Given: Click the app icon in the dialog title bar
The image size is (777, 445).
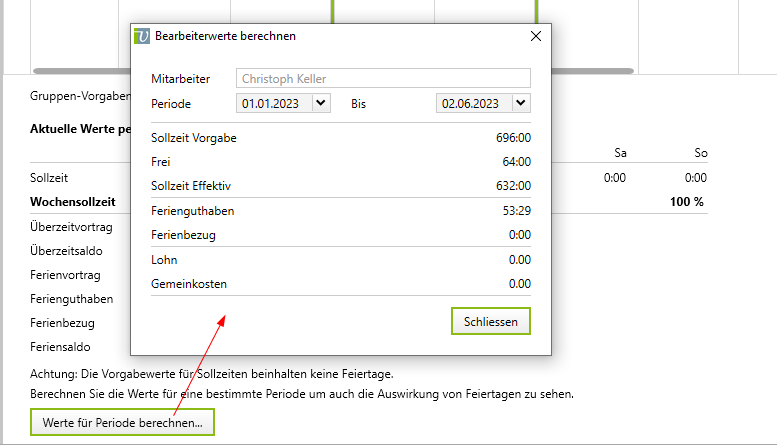Looking at the screenshot, I should (143, 36).
